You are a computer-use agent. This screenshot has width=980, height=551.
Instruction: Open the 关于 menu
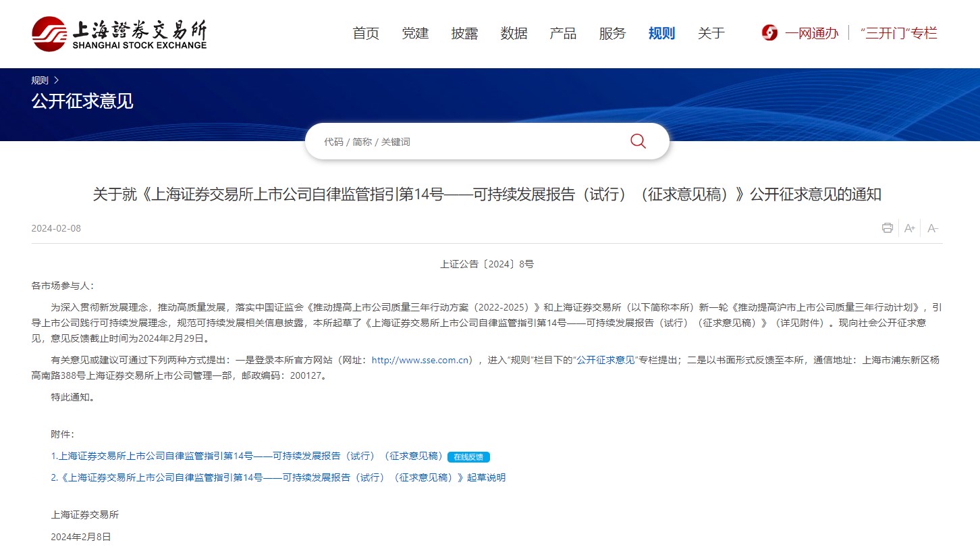(711, 33)
